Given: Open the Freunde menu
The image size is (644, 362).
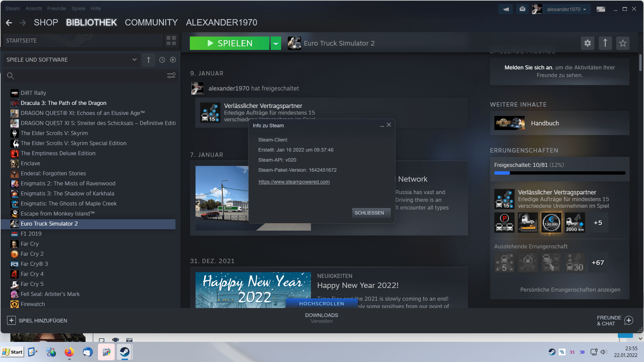Looking at the screenshot, I should pyautogui.click(x=56, y=8).
